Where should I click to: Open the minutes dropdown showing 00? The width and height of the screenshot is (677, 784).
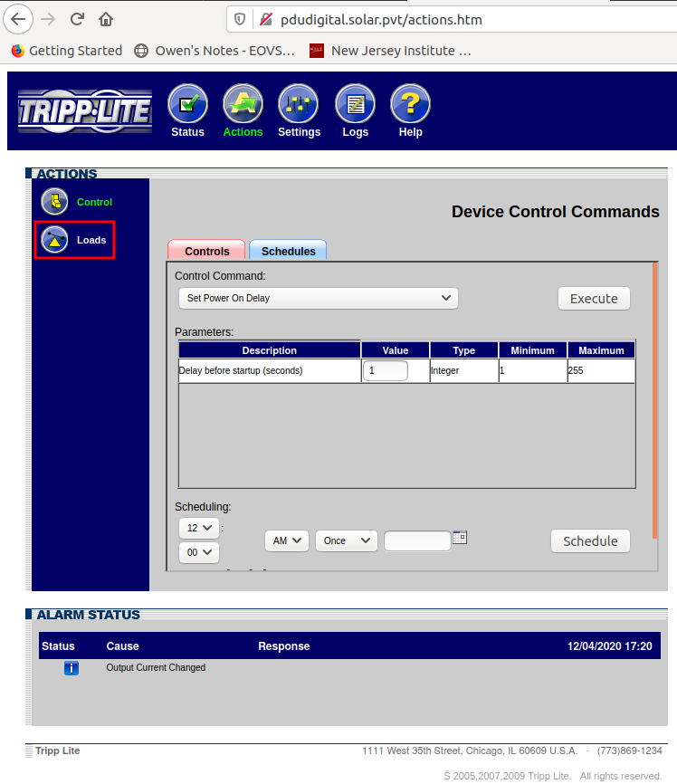(x=198, y=552)
